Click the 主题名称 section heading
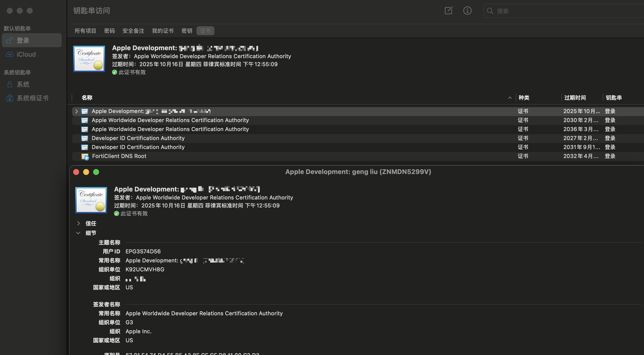Viewport: 644px width, 355px height. coord(109,242)
